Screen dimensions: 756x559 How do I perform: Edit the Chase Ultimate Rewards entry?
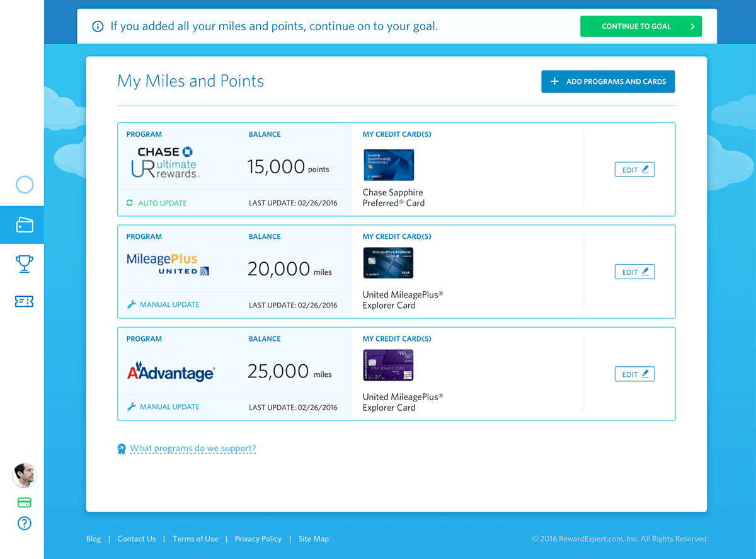pyautogui.click(x=634, y=170)
